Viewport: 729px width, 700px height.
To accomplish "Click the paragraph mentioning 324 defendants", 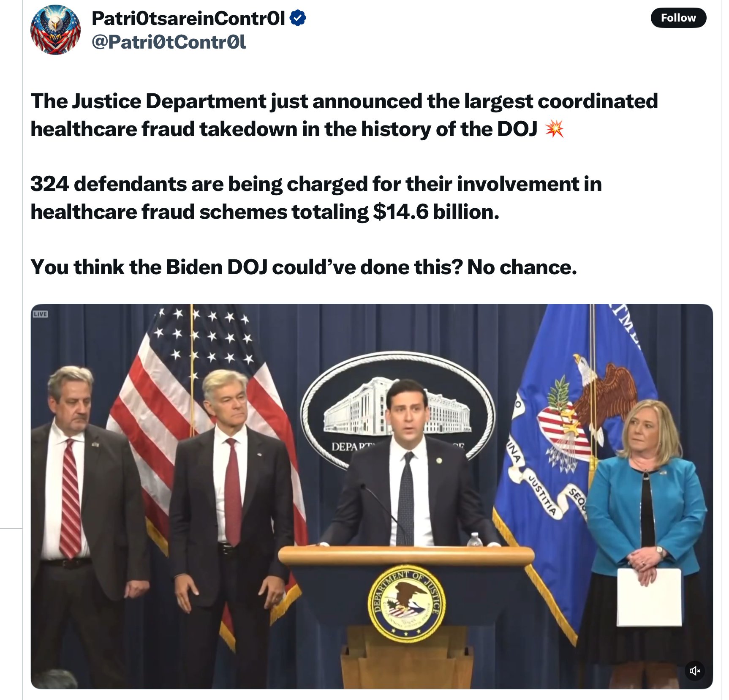I will click(x=316, y=198).
